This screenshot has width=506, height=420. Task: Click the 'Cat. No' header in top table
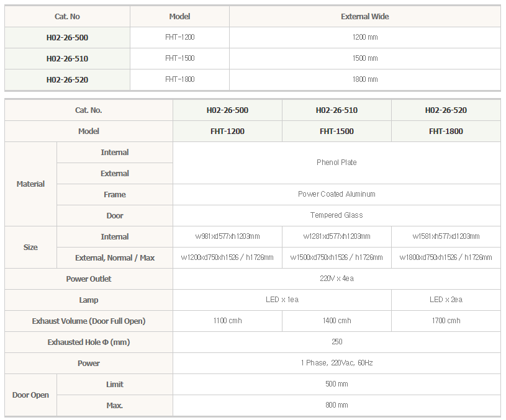tap(67, 17)
